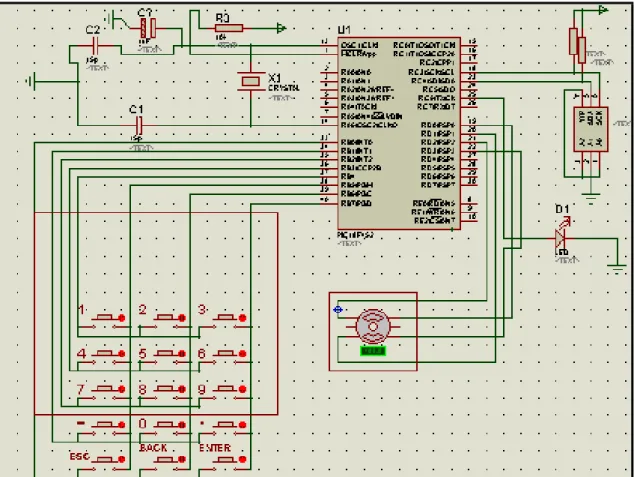Click the ground symbol below the LED
The image size is (634, 477).
click(617, 268)
